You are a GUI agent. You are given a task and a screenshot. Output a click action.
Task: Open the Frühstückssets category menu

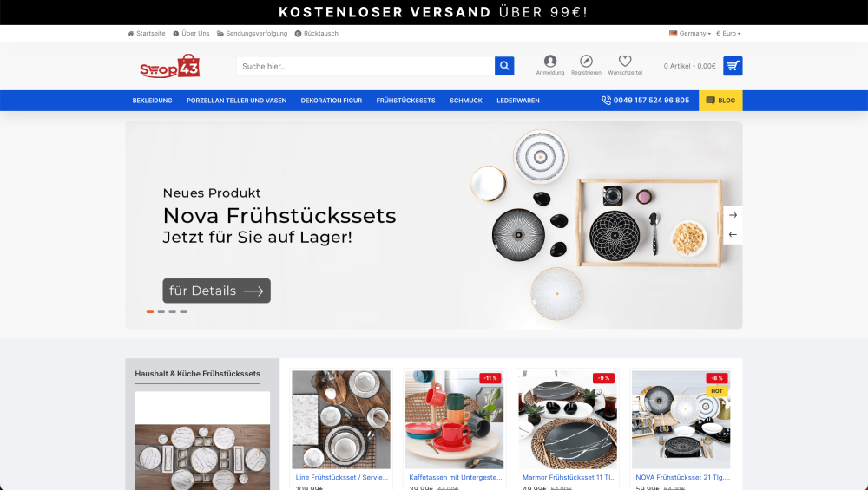click(405, 101)
